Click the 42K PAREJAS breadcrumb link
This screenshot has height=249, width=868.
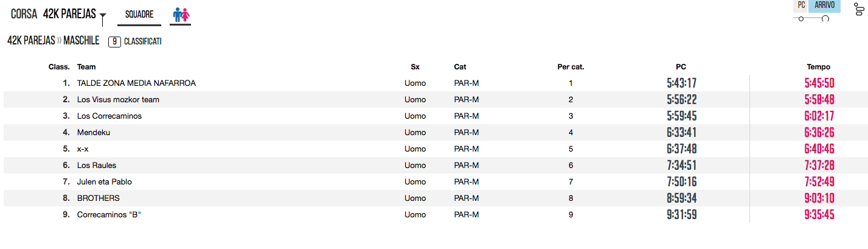pos(32,41)
